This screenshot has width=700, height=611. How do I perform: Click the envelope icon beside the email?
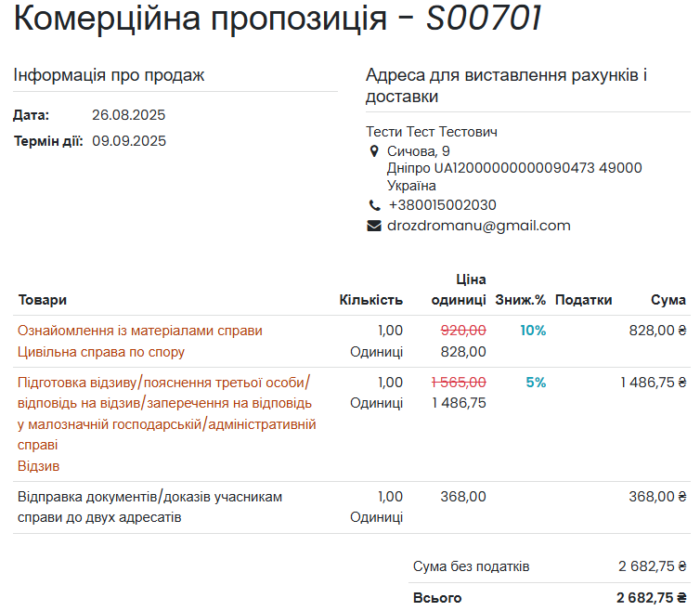coord(374,226)
